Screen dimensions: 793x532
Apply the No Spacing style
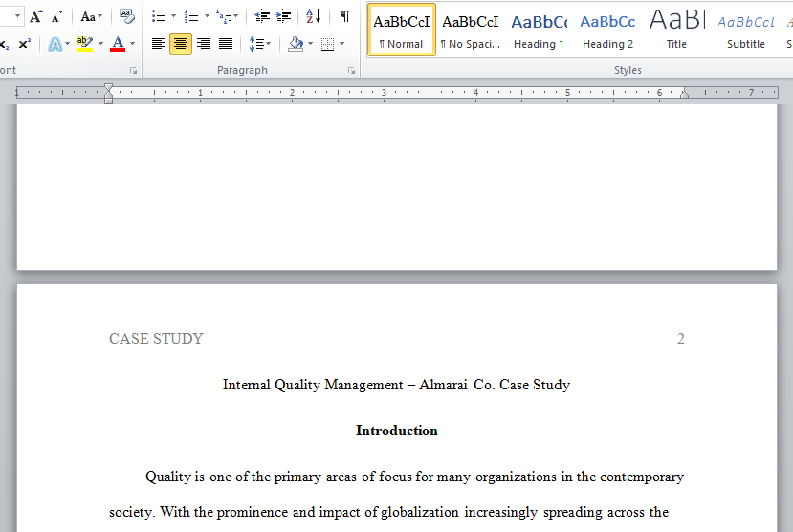click(x=471, y=30)
